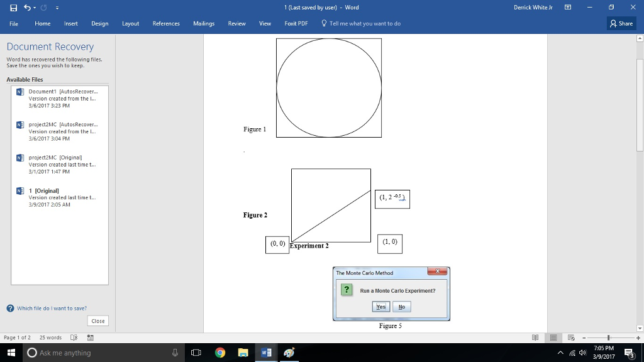Click the Tell me lightbulb search box
Viewport: 644px width, 362px height.
pyautogui.click(x=362, y=23)
